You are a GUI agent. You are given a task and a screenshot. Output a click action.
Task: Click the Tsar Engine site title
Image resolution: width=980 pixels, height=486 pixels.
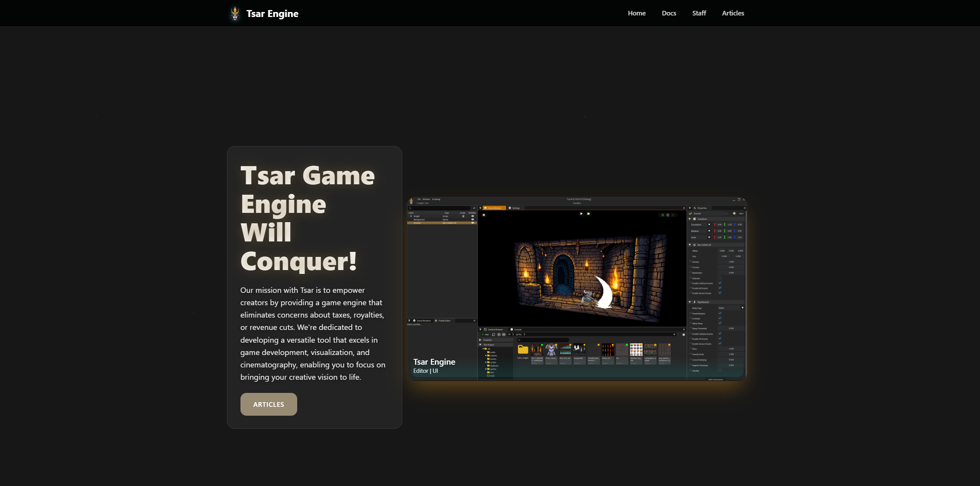coord(273,14)
